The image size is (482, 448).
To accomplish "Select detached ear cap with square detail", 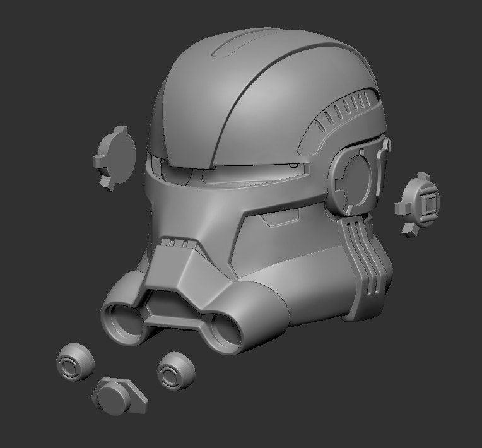I will (418, 204).
